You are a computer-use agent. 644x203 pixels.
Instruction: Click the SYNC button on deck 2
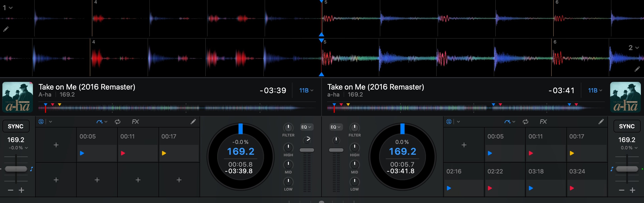point(626,126)
